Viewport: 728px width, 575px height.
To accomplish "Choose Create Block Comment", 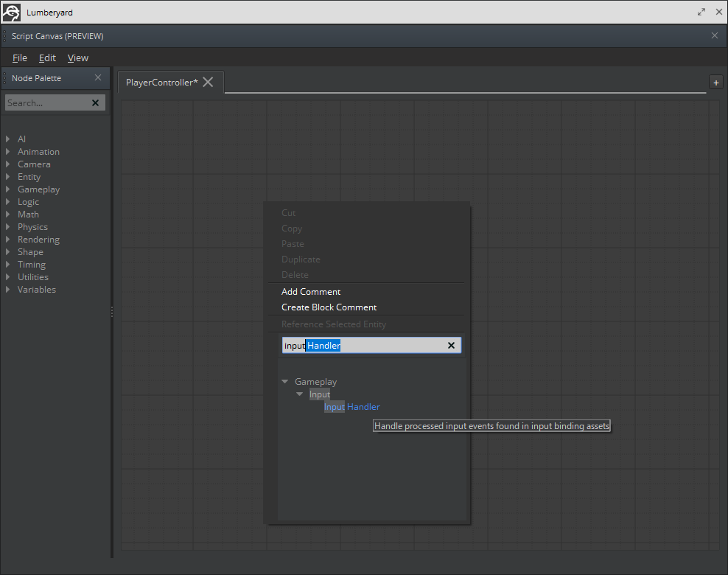I will click(x=329, y=307).
